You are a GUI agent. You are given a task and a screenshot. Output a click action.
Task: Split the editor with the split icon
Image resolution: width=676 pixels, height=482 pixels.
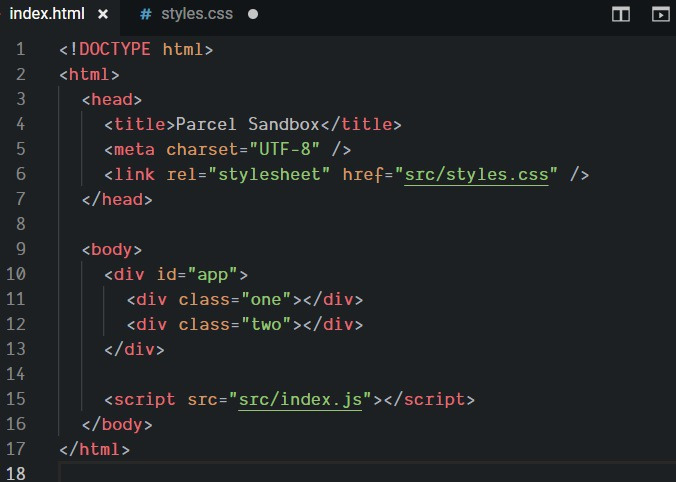(x=621, y=14)
